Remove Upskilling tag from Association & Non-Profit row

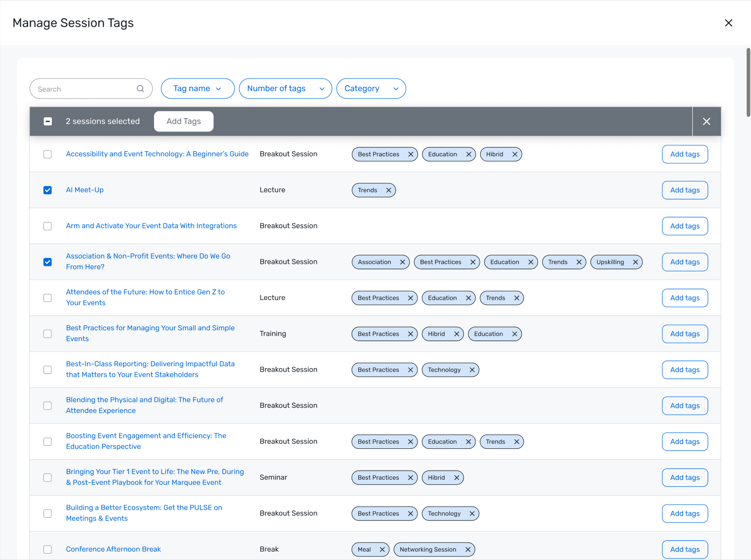click(x=635, y=262)
